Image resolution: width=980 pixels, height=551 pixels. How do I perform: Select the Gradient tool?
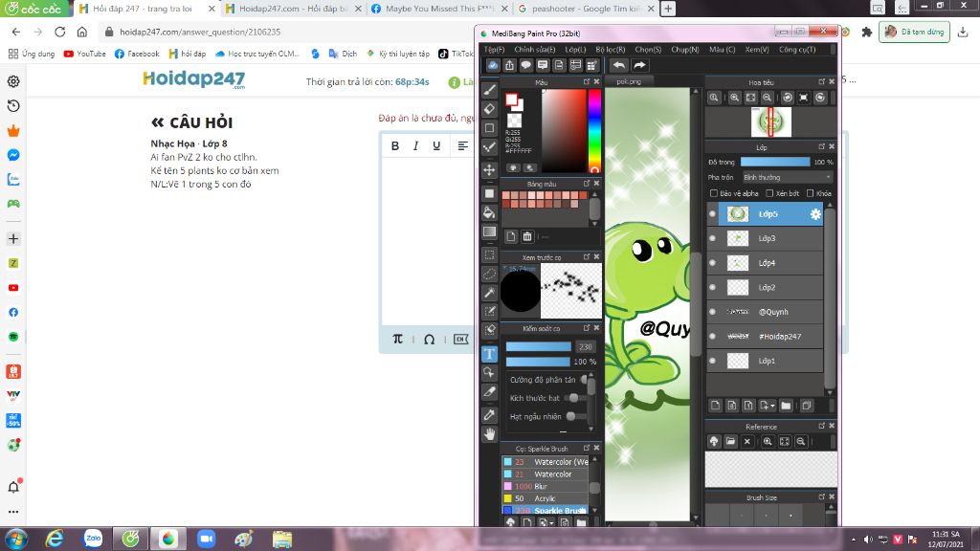click(490, 231)
